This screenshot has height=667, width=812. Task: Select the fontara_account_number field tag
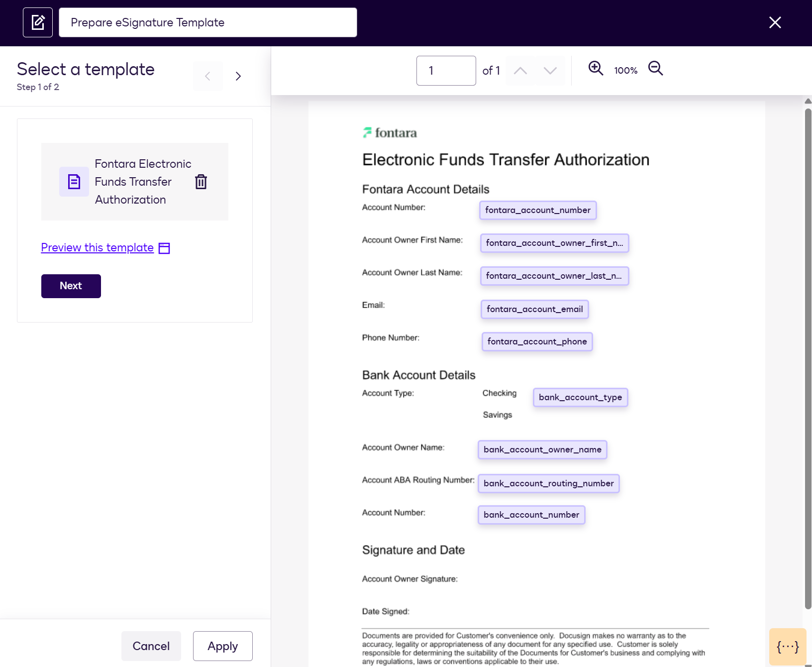[x=538, y=210]
